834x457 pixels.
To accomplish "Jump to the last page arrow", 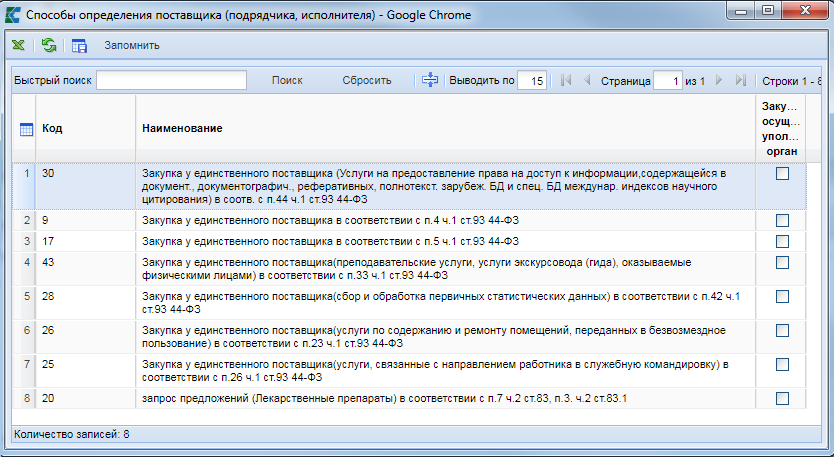I will [740, 80].
